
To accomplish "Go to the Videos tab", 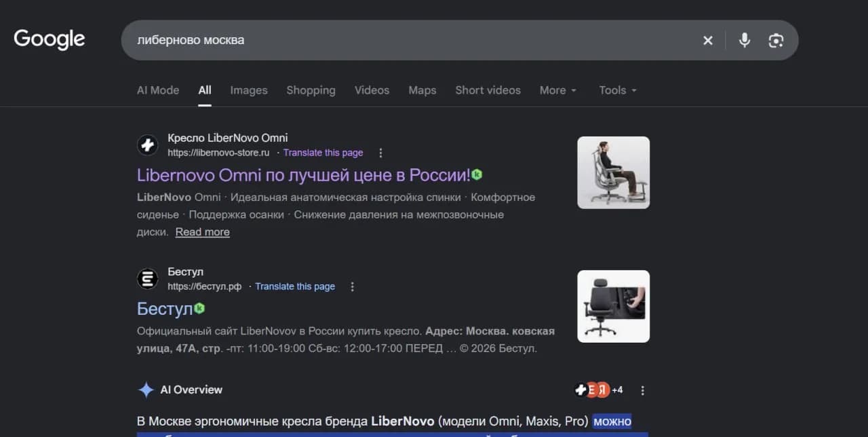I will pos(372,90).
